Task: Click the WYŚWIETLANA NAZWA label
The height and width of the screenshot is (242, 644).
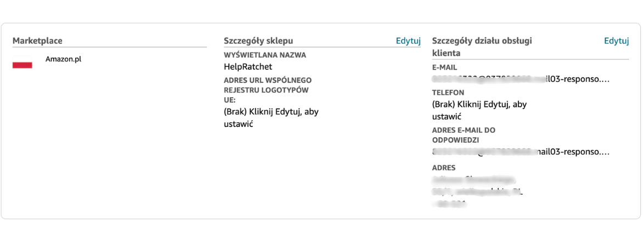Action: [265, 55]
